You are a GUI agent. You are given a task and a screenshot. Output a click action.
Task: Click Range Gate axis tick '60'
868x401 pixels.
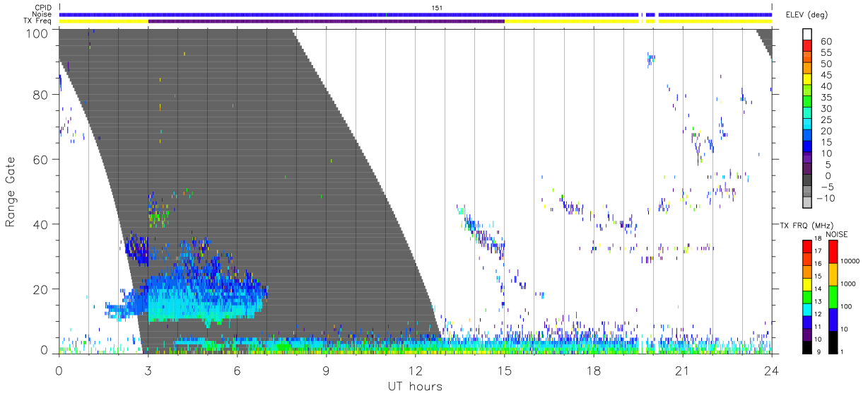point(42,159)
